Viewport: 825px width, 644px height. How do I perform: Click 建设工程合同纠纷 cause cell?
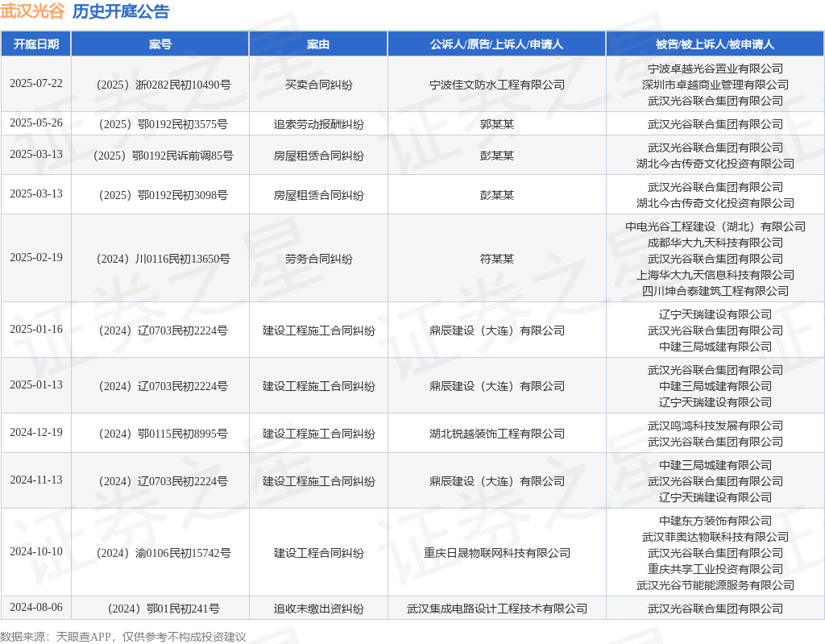[318, 554]
